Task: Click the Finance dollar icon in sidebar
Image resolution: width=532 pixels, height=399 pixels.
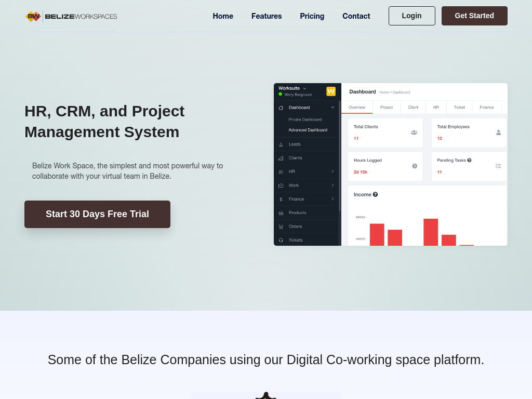Action: click(x=281, y=199)
